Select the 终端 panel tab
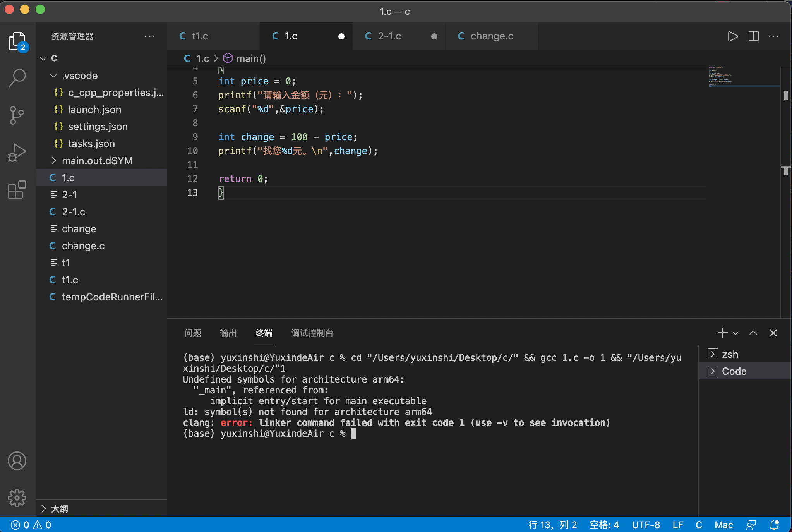The image size is (792, 532). click(x=264, y=333)
